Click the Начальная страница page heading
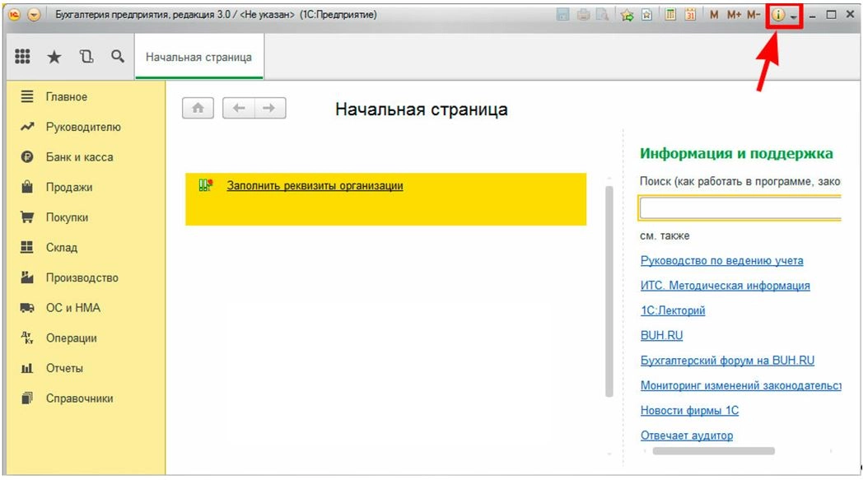Viewport: 868px width, 480px height. 422,109
